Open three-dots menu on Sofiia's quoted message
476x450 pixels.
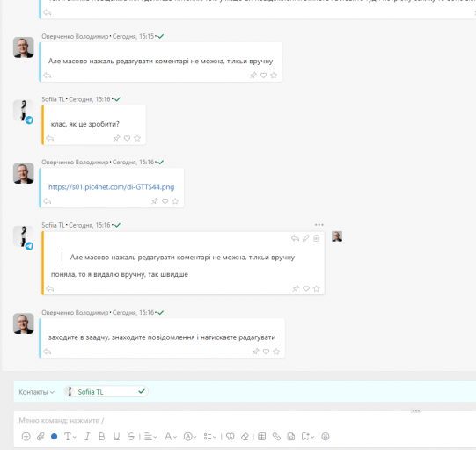(319, 225)
